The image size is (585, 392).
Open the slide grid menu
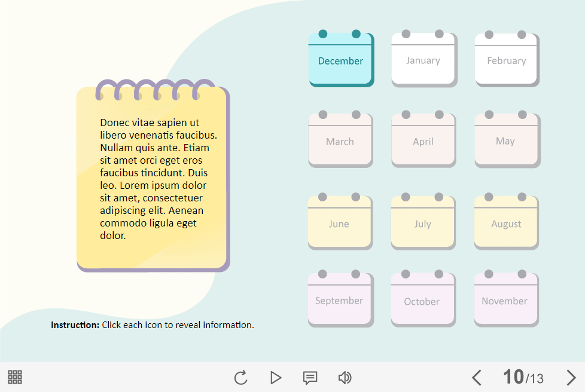[15, 377]
